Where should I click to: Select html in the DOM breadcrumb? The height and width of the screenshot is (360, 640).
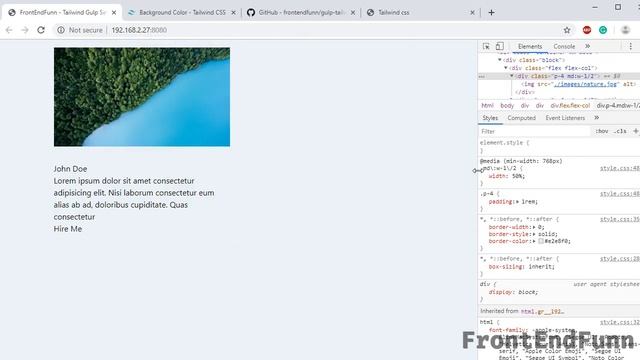487,105
